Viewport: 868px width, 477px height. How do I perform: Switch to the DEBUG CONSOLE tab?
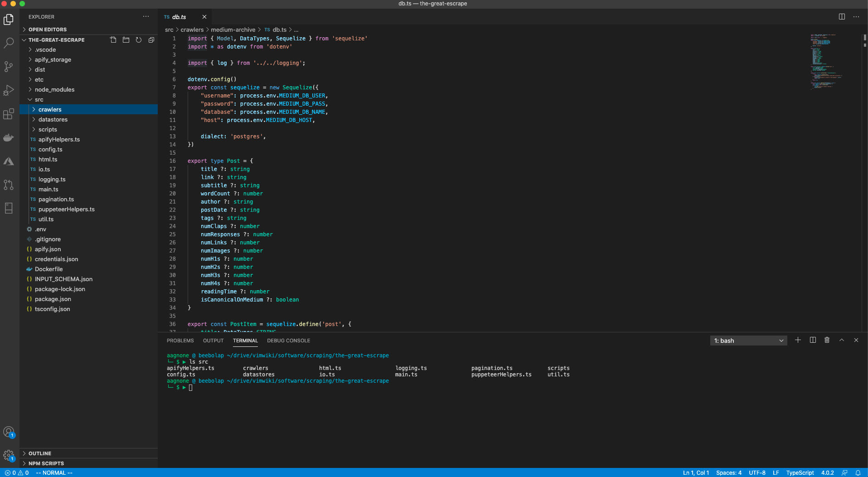coord(288,341)
